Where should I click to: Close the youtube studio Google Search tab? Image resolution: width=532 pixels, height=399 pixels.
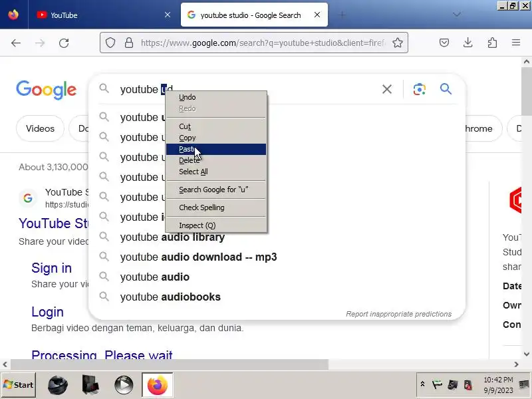coord(317,15)
